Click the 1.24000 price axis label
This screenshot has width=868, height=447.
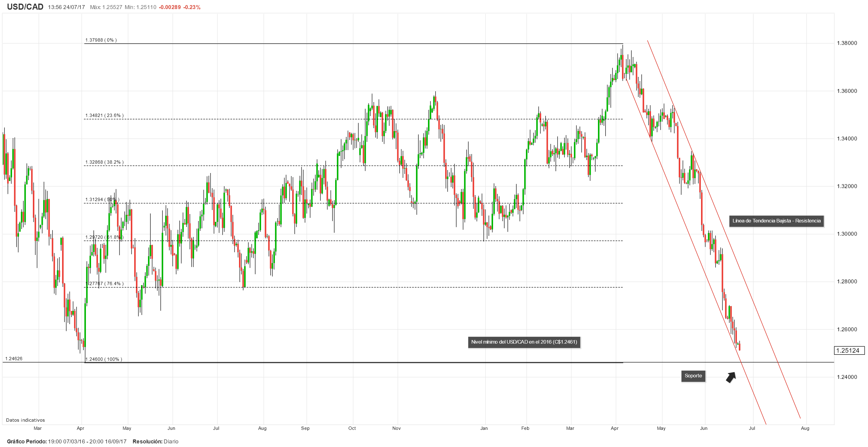tap(847, 377)
